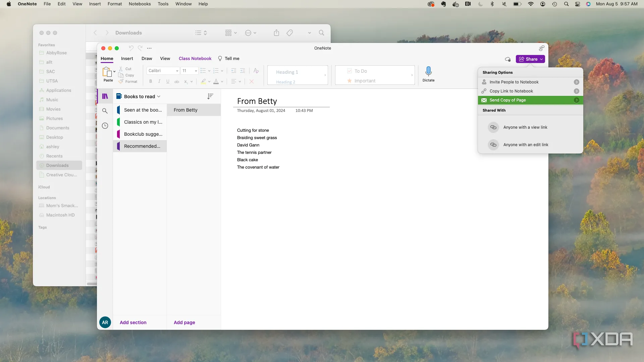Expand Invite People to Notebook arrow
This screenshot has width=644, height=362.
click(576, 82)
